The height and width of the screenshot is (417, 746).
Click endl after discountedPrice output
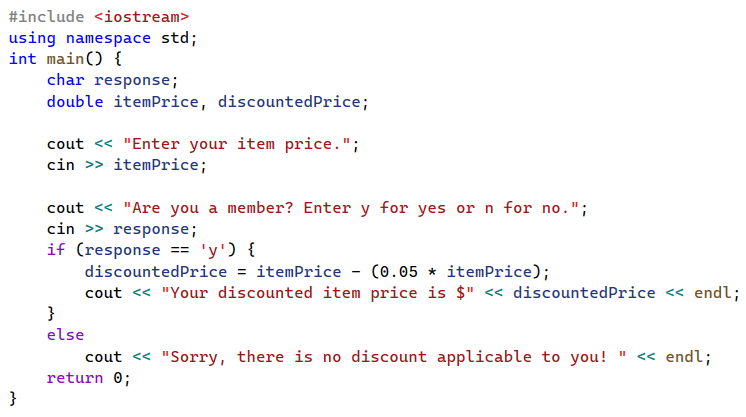712,292
